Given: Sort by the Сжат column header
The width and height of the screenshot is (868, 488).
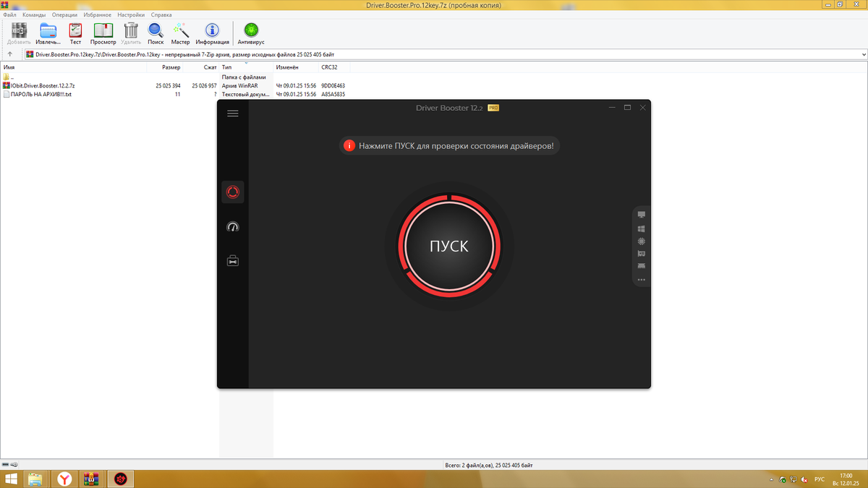Looking at the screenshot, I should (x=201, y=67).
